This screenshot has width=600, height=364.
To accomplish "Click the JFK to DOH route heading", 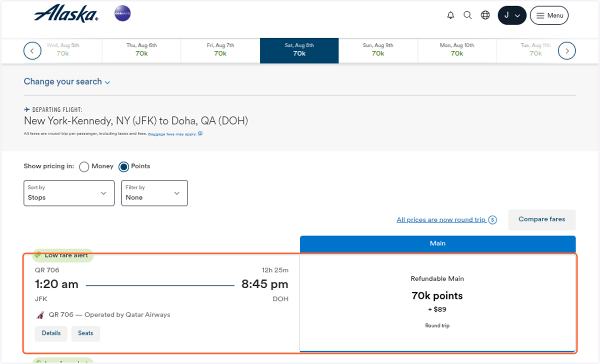I will click(x=136, y=121).
